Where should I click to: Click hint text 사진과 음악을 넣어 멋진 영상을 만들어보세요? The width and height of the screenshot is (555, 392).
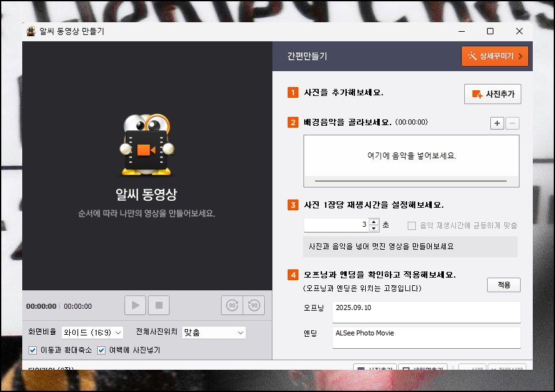(381, 247)
